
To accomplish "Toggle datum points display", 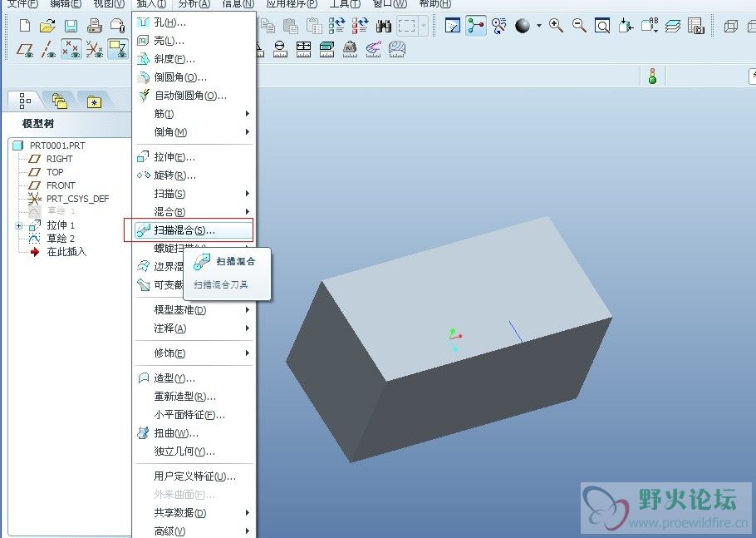I will [x=71, y=49].
